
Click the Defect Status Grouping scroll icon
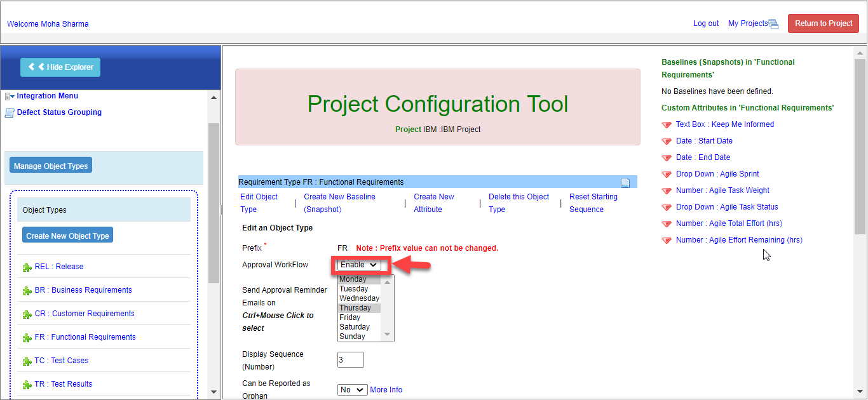(x=10, y=113)
